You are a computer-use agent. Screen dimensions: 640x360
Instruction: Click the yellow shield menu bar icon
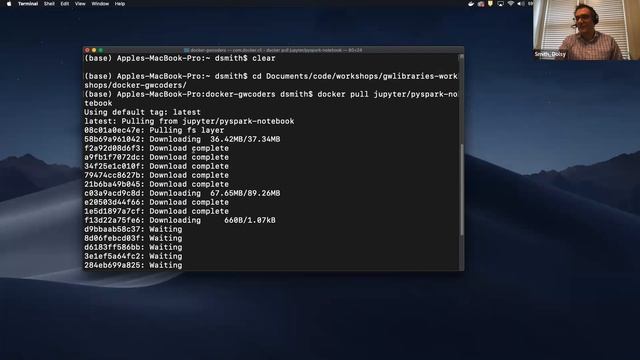(x=490, y=4)
